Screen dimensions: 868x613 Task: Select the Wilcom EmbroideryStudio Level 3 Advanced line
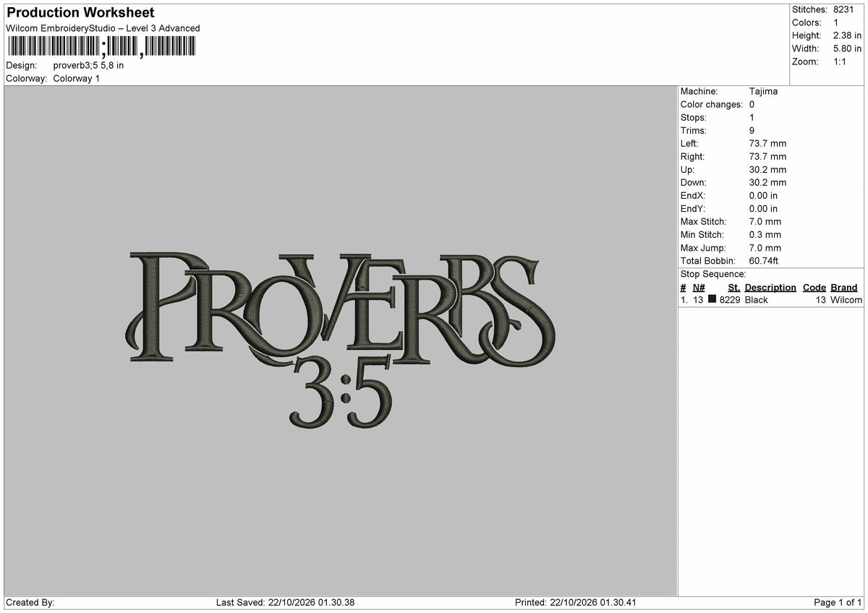103,28
